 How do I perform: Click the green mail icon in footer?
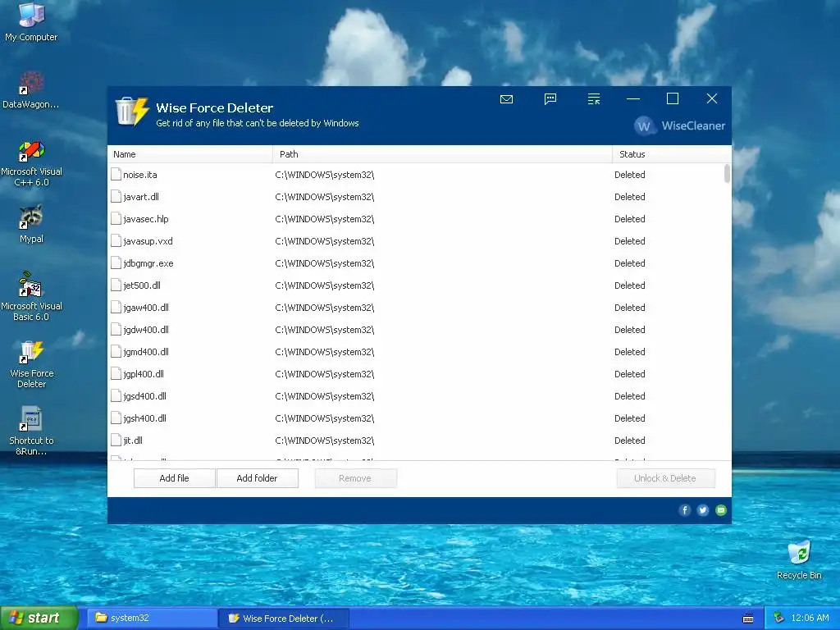pos(721,510)
